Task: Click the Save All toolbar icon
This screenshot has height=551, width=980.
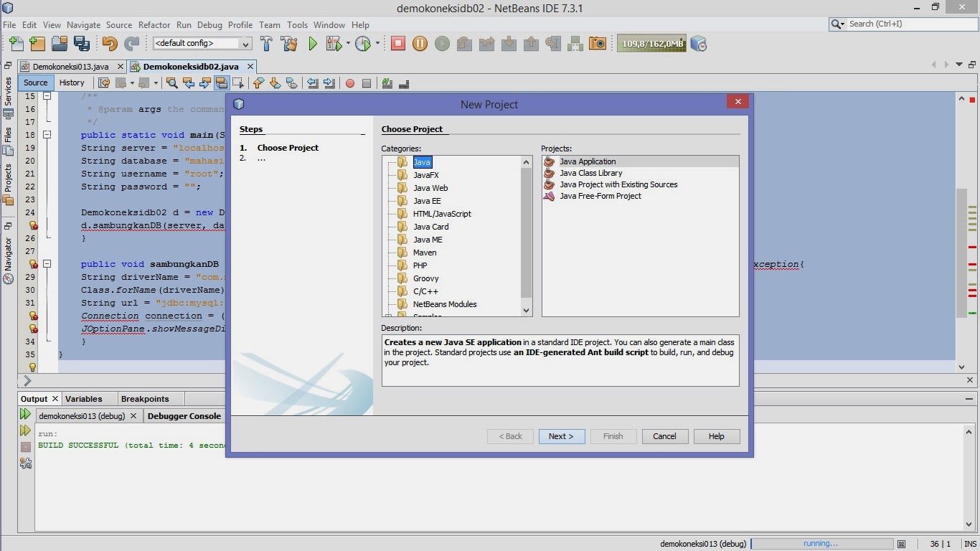Action: coord(82,44)
